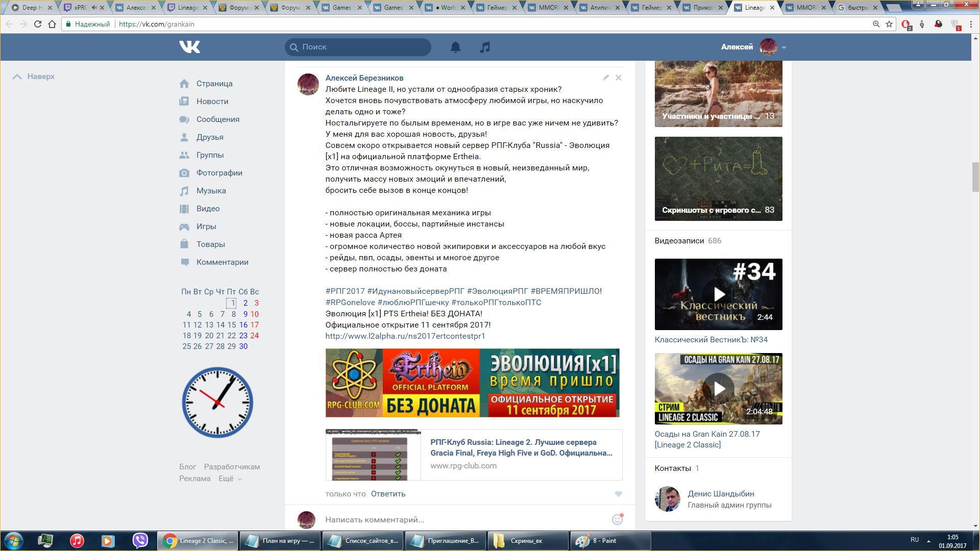
Task: Click the Ответить reply link
Action: pos(388,494)
